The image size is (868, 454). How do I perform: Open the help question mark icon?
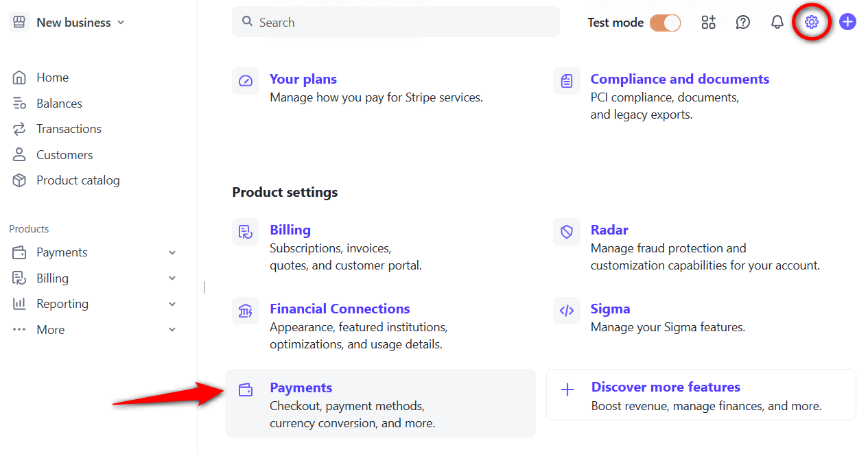(743, 22)
